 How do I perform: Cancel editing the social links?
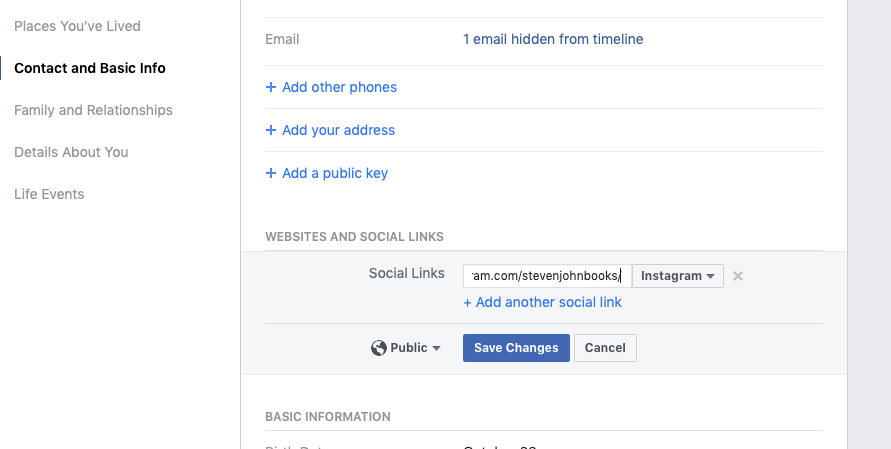point(605,348)
